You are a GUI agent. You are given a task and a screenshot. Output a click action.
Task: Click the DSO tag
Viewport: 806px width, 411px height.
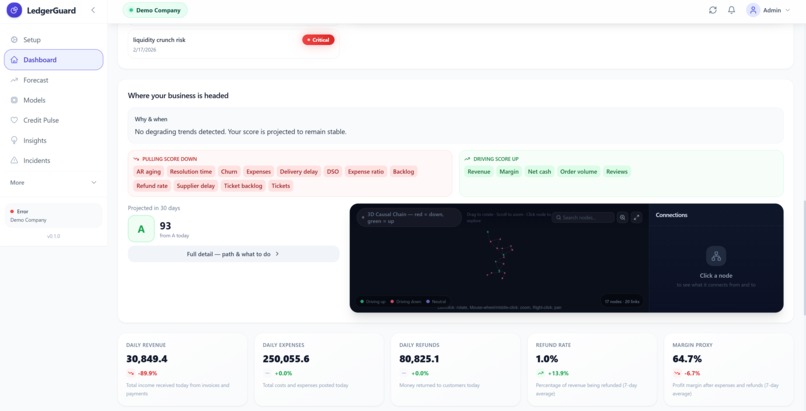(333, 172)
